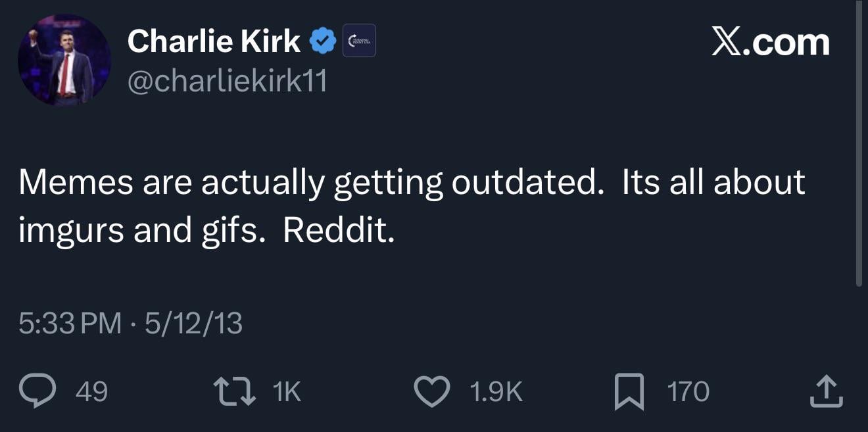View the 49 replies count
Viewport: 868px width, 432px height.
[91, 392]
